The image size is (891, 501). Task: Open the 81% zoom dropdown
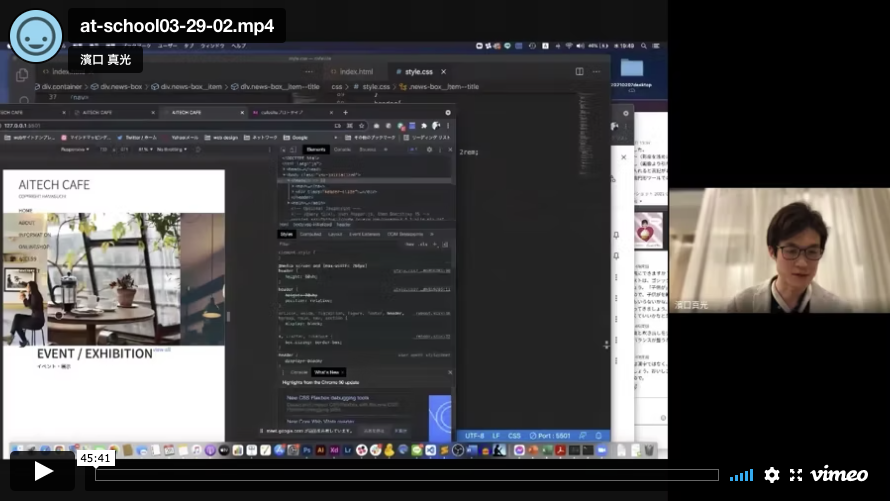145,149
